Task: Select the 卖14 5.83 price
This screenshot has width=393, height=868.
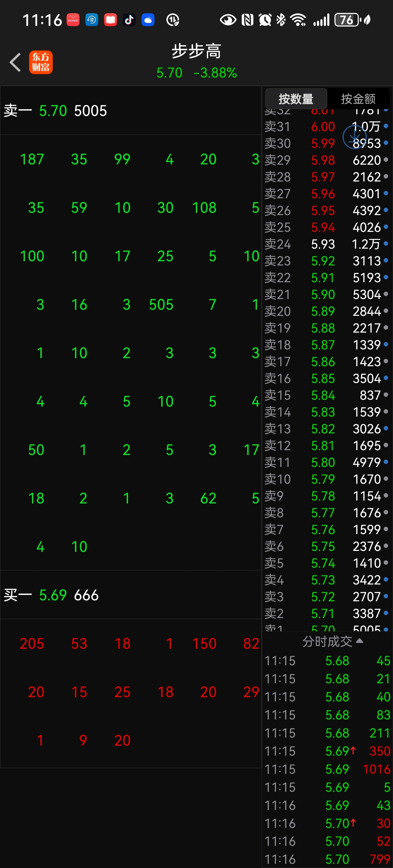Action: pyautogui.click(x=323, y=412)
